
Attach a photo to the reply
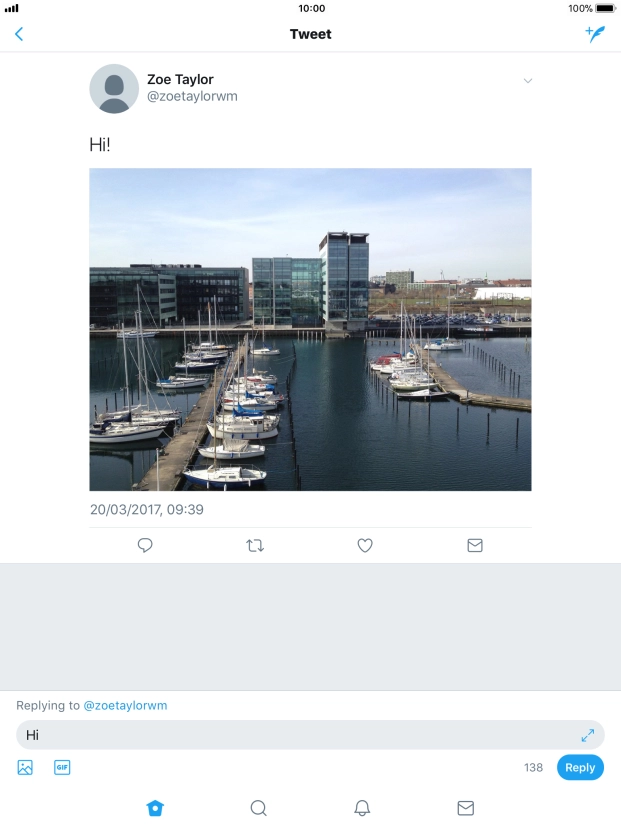coord(25,767)
